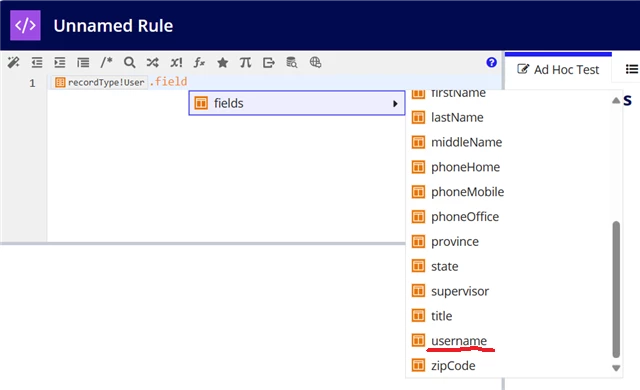Choose lastName from the field list

tap(510, 117)
